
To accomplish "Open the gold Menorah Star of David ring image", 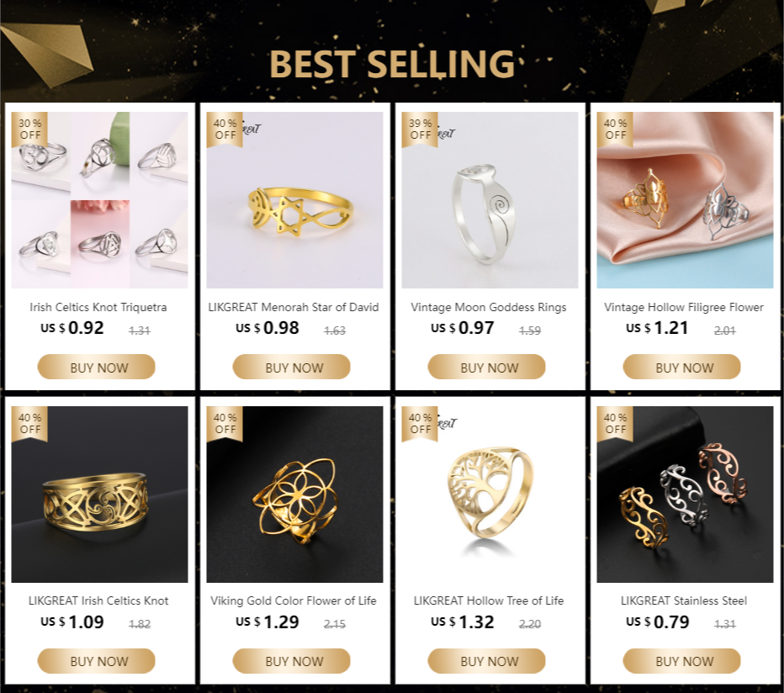I will pyautogui.click(x=294, y=200).
